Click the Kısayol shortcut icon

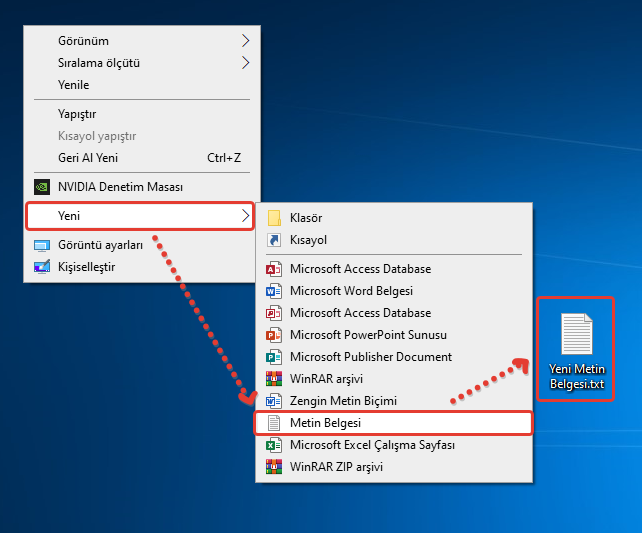click(274, 240)
